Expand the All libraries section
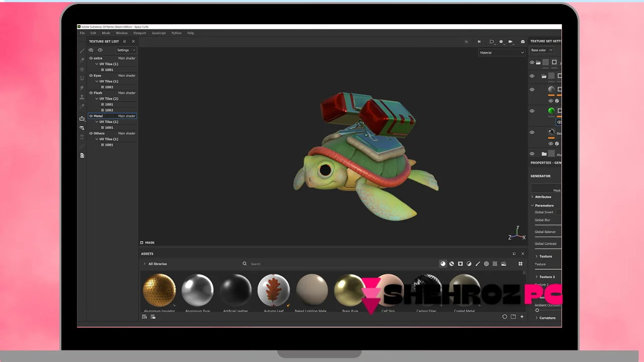The height and width of the screenshot is (362, 644). (x=144, y=263)
